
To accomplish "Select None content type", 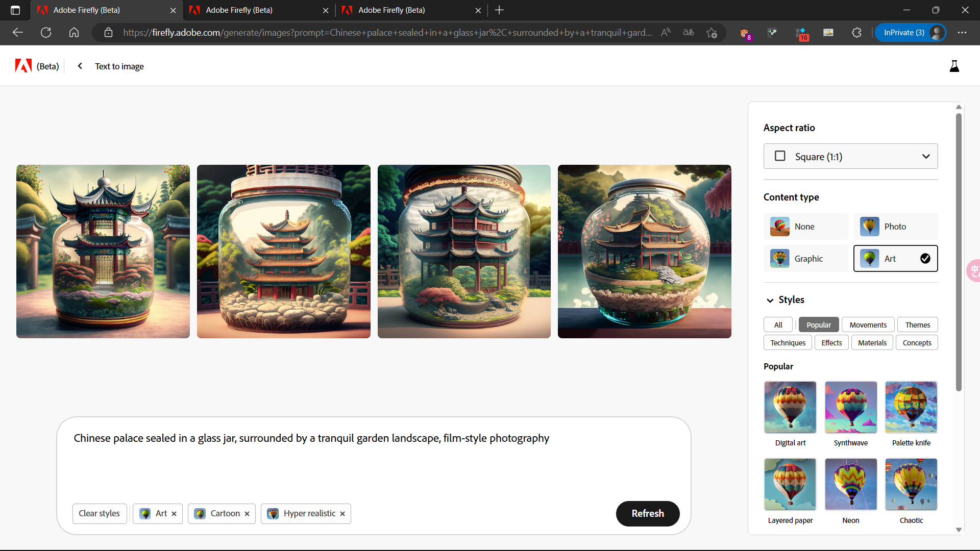I will click(x=805, y=227).
